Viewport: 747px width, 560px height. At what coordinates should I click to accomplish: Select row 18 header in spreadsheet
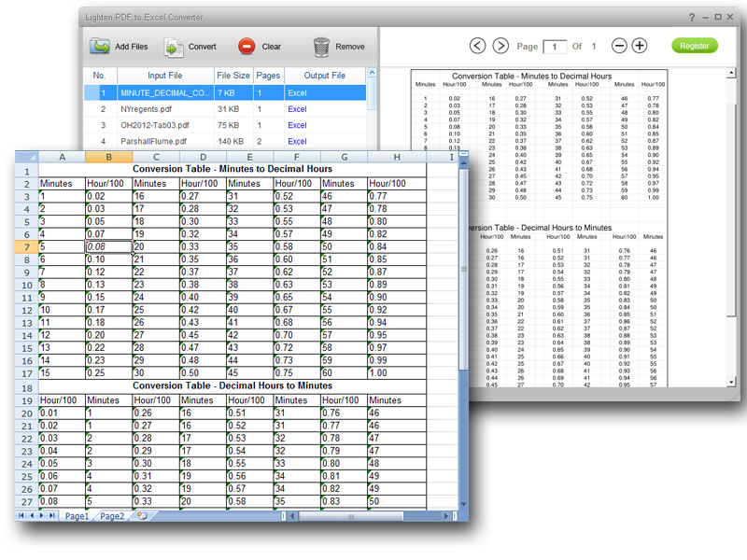tap(27, 387)
